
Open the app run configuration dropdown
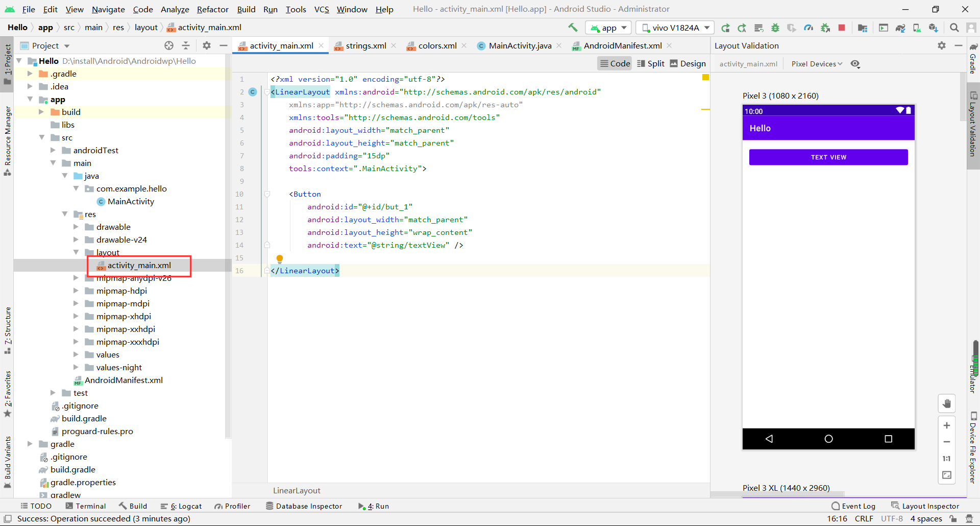pyautogui.click(x=608, y=28)
